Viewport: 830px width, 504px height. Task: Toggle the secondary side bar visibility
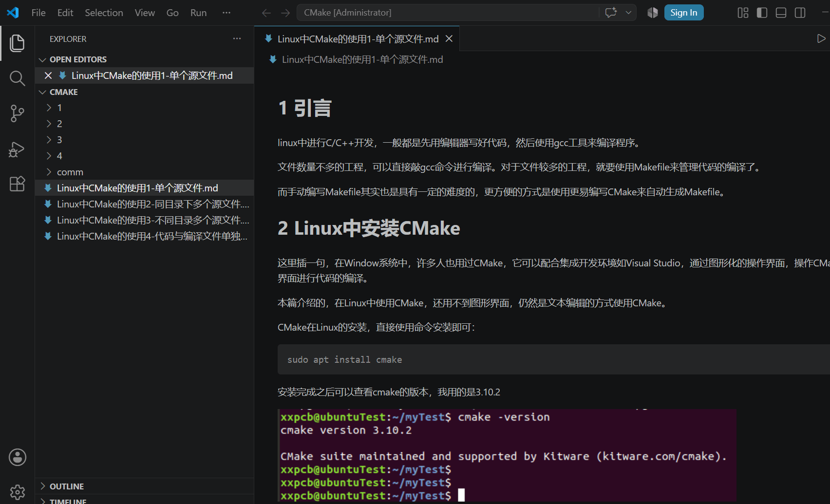[x=800, y=13]
